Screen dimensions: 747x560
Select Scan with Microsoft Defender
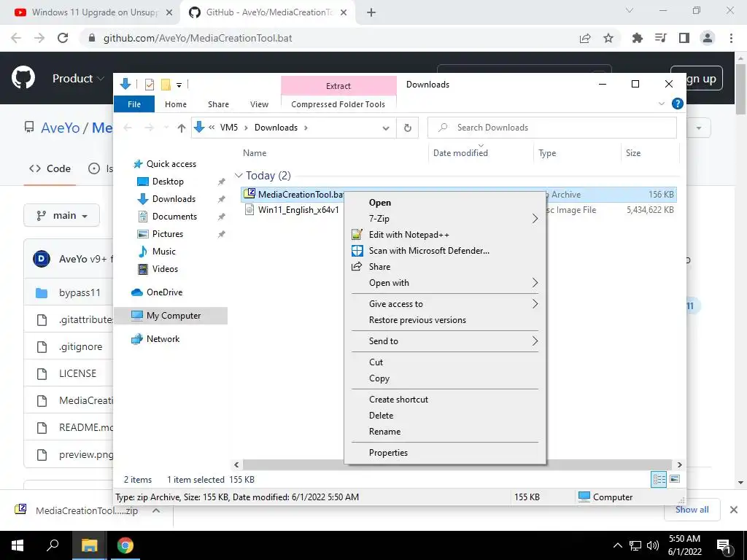445,251
